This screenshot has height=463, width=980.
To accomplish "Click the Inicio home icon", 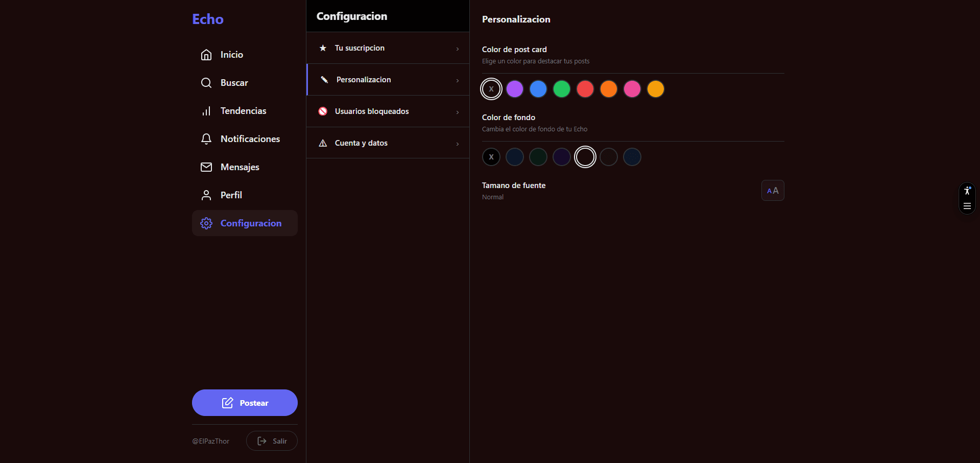I will point(206,55).
